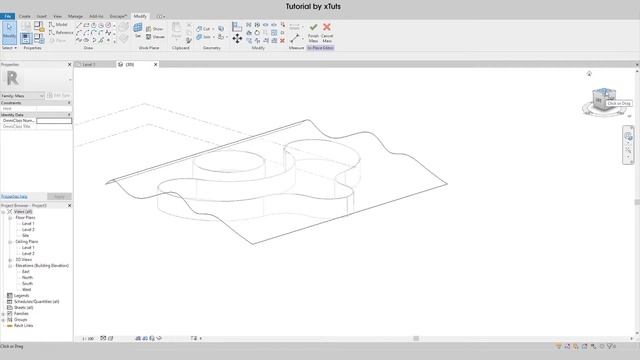640x360 pixels.
Task: Click the Cut geometry tool
Action: tap(203, 29)
